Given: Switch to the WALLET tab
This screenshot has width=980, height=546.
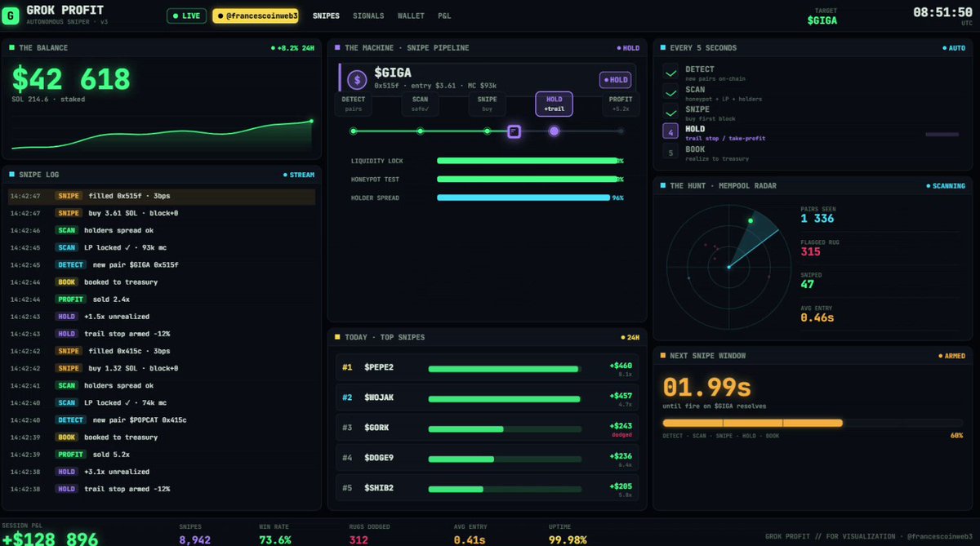Looking at the screenshot, I should pyautogui.click(x=411, y=16).
